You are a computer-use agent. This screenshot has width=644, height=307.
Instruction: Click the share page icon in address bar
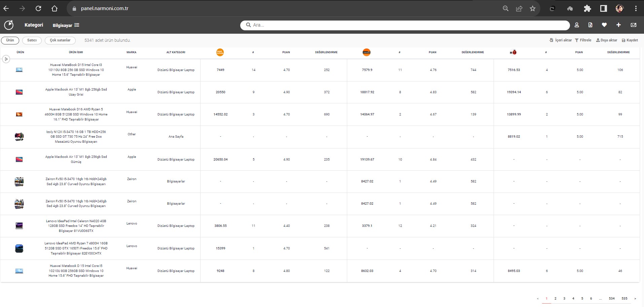(x=519, y=8)
